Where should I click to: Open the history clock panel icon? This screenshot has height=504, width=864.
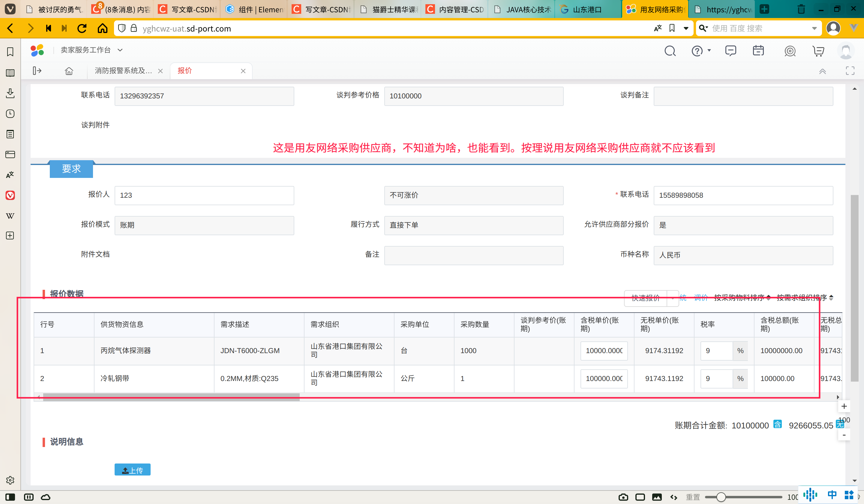10,113
